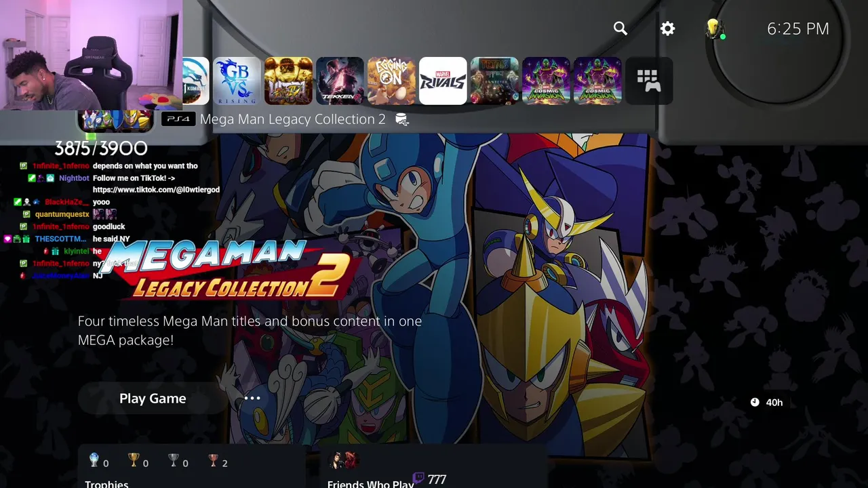Click the Mega Man Legacy Collection 2 title text
The image size is (868, 488).
pos(293,119)
